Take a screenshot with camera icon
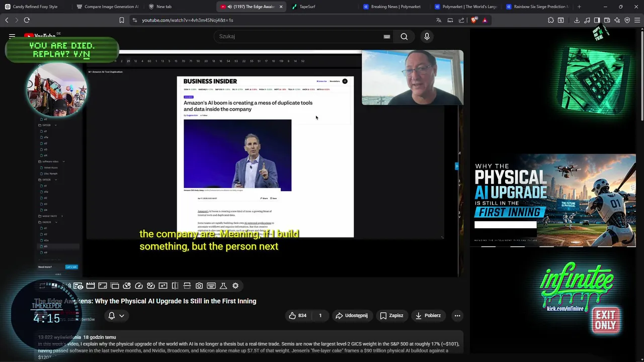Screen dimensions: 644x362 (199, 286)
